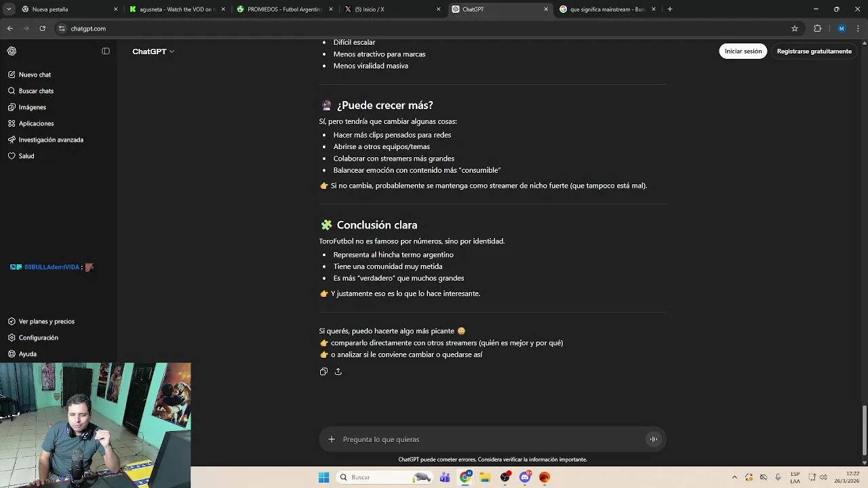Image resolution: width=868 pixels, height=488 pixels.
Task: Click taskbar Buscar search box
Action: click(x=384, y=477)
